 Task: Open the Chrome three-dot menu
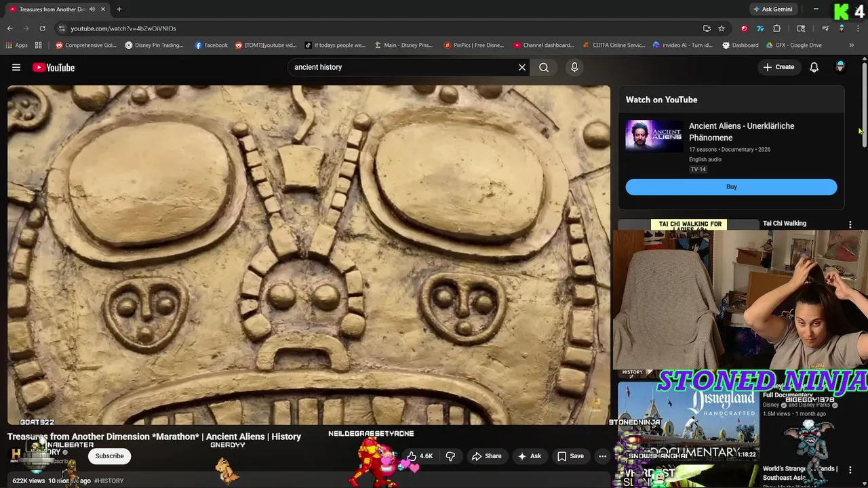[858, 28]
